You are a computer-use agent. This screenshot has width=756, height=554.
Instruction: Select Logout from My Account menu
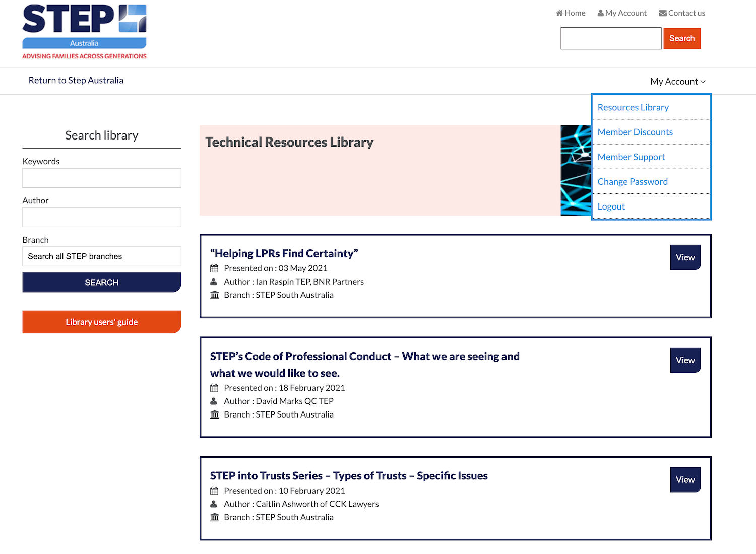(651, 206)
